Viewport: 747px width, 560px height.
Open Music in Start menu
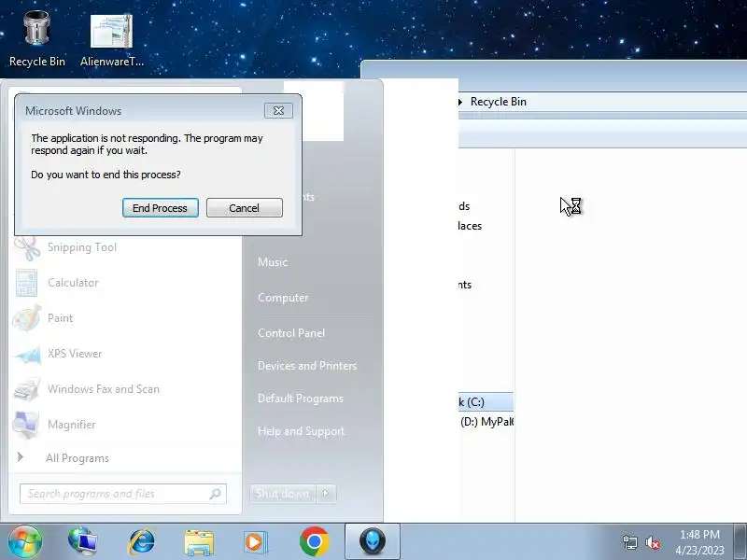tap(273, 262)
